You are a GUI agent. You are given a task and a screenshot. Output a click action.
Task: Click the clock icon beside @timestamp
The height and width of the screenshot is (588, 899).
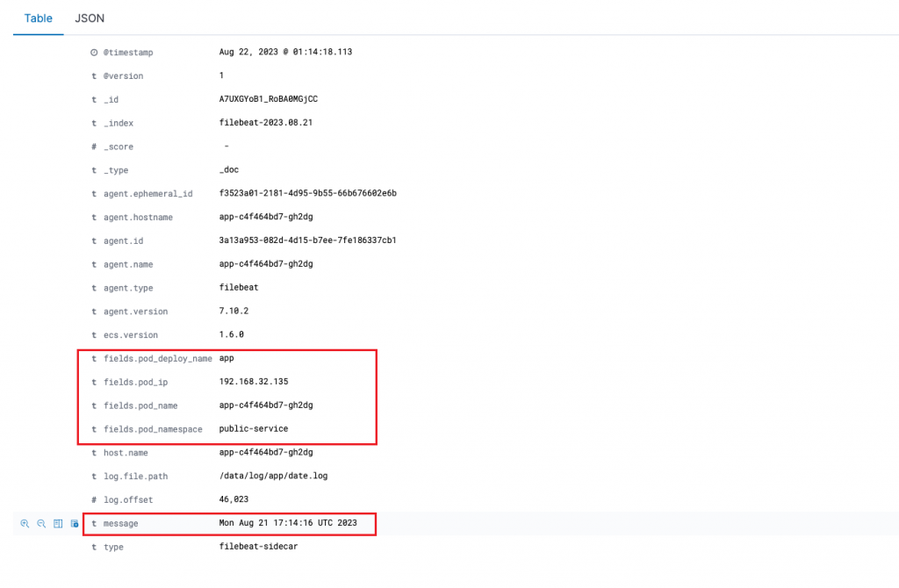(x=94, y=52)
